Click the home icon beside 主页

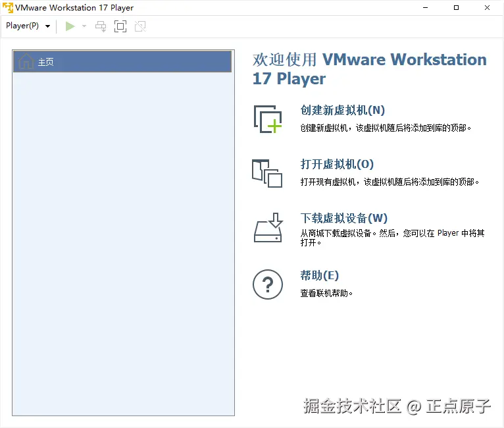[26, 61]
